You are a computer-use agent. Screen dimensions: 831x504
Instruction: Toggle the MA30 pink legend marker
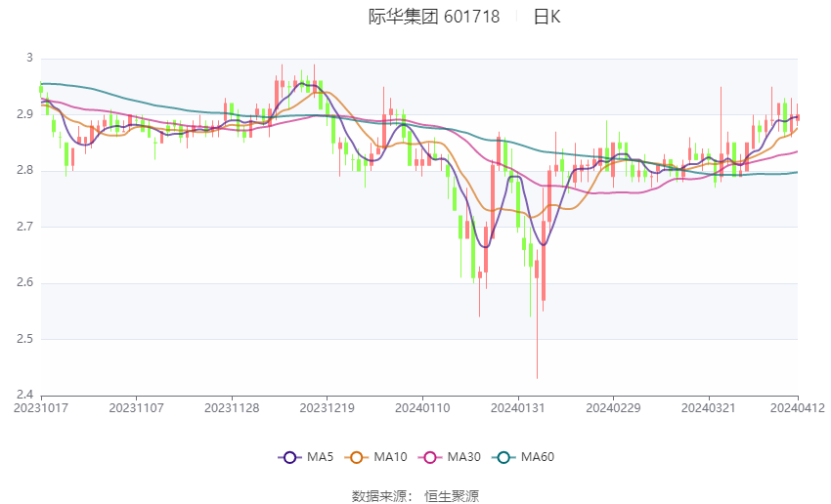(430, 457)
